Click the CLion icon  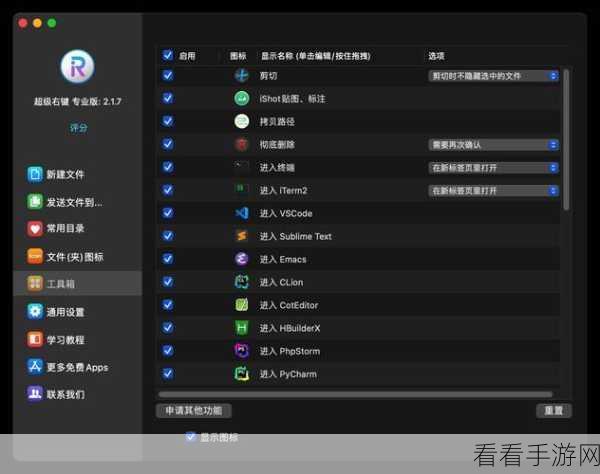click(241, 282)
